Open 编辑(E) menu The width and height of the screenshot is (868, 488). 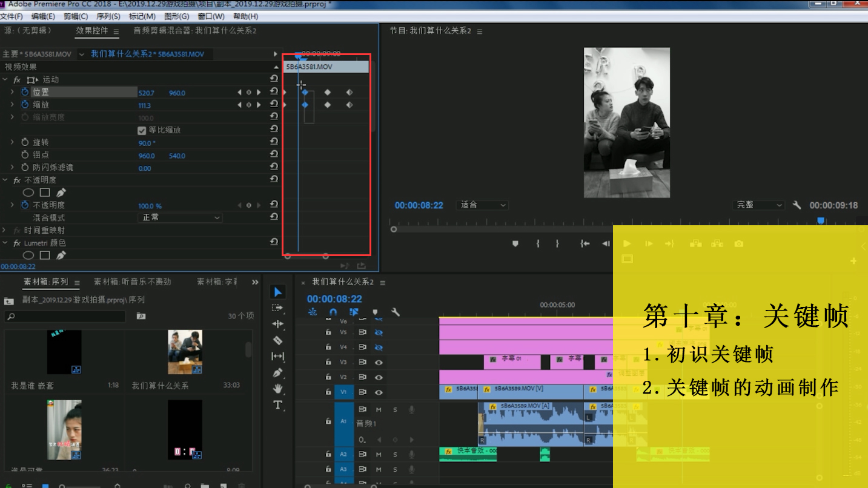[42, 16]
